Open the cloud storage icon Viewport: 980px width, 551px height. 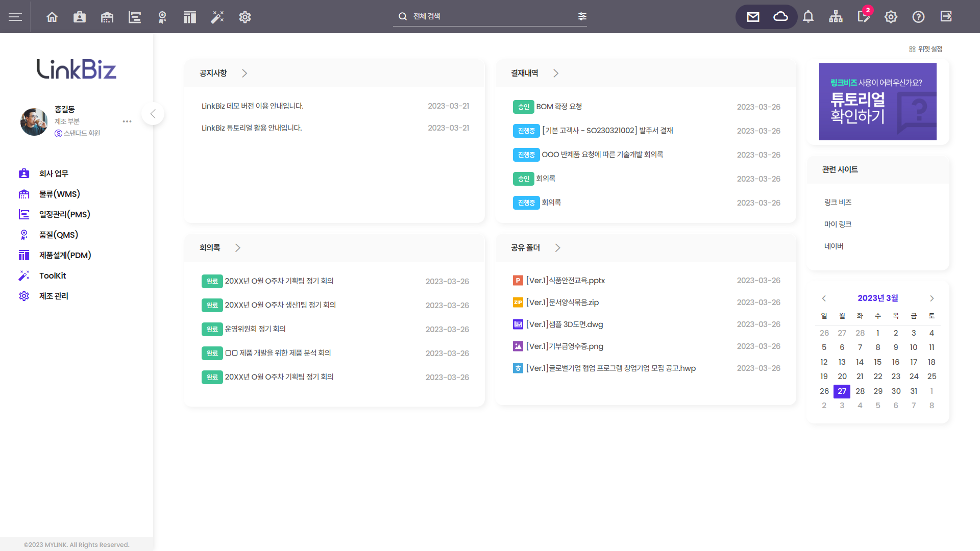coord(780,17)
